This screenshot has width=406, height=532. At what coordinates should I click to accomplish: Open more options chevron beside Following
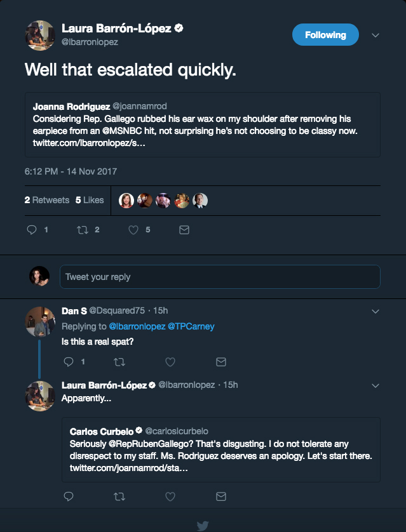[375, 35]
